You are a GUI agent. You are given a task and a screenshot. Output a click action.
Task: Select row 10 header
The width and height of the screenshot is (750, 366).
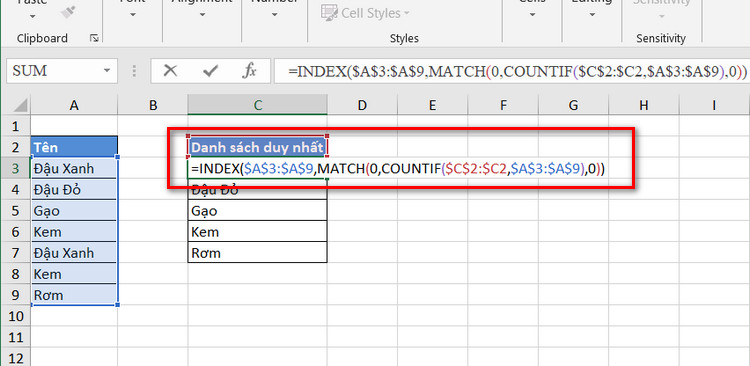[15, 316]
